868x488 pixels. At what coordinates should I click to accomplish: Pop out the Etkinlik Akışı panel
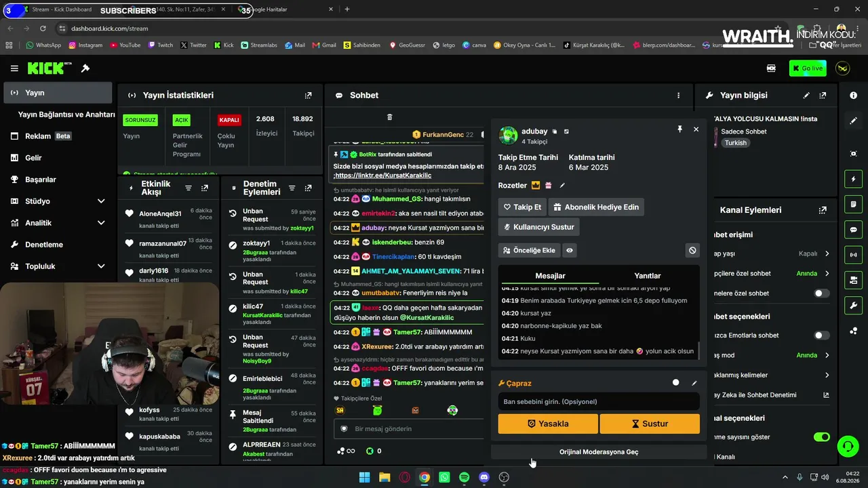click(205, 188)
